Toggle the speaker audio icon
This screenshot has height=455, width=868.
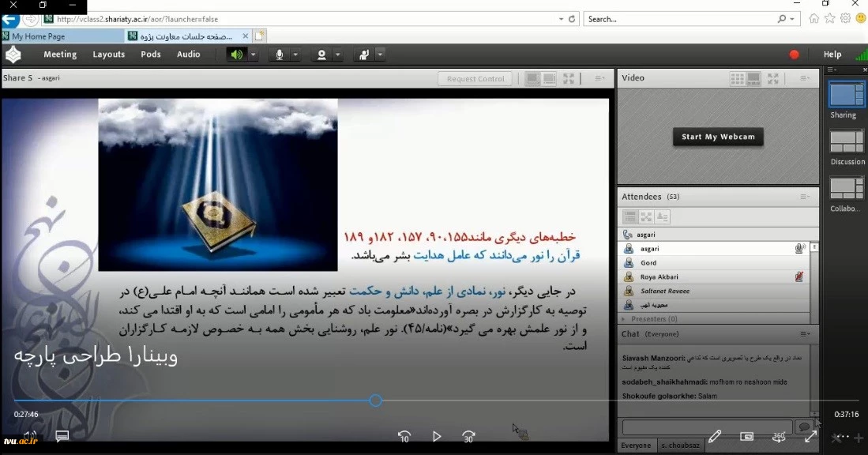tap(236, 55)
